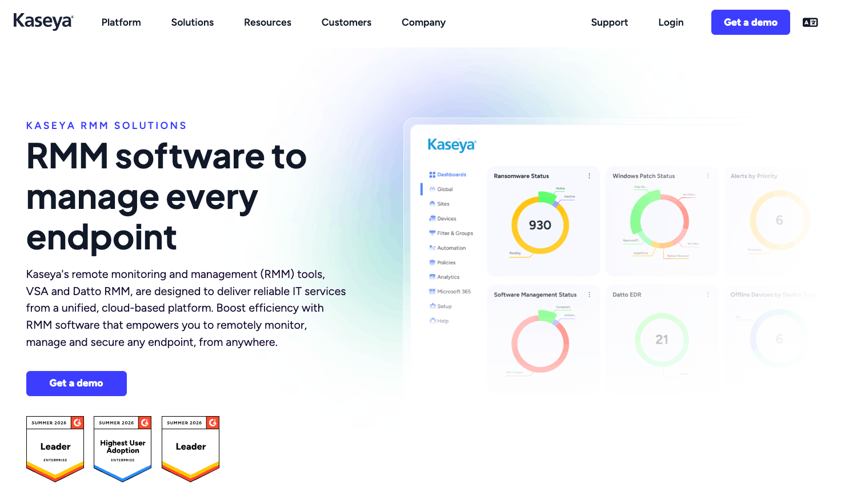Click the Automation icon in dashboard sidebar

(x=432, y=248)
